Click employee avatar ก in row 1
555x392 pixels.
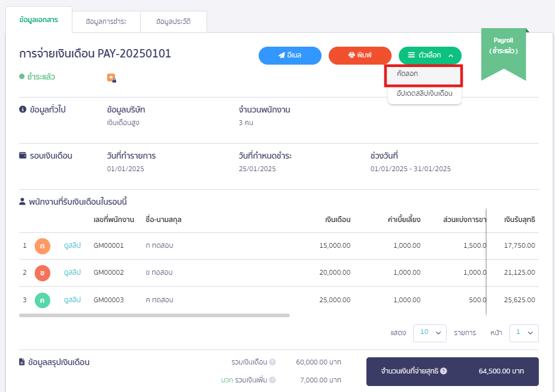43,246
